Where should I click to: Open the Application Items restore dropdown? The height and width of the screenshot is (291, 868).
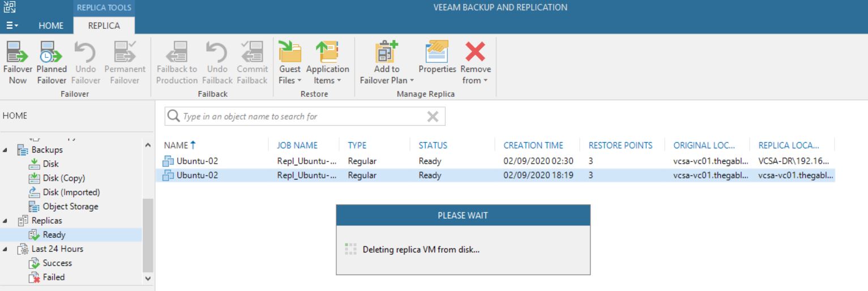tap(327, 62)
